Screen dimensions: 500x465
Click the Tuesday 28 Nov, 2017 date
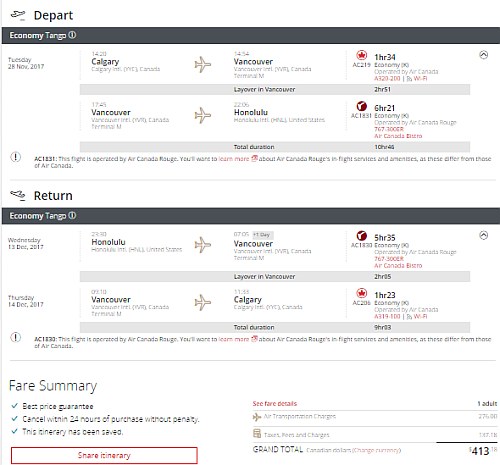(x=26, y=63)
